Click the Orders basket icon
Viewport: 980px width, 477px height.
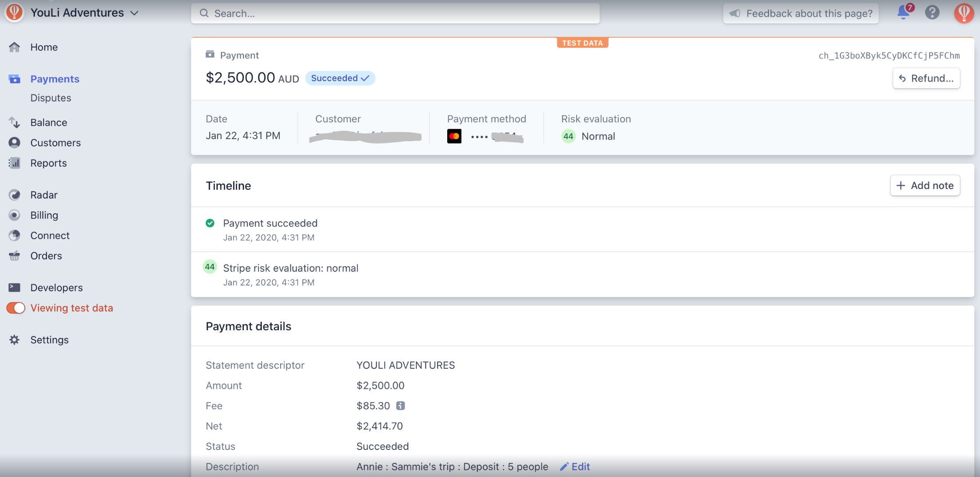[x=14, y=256]
